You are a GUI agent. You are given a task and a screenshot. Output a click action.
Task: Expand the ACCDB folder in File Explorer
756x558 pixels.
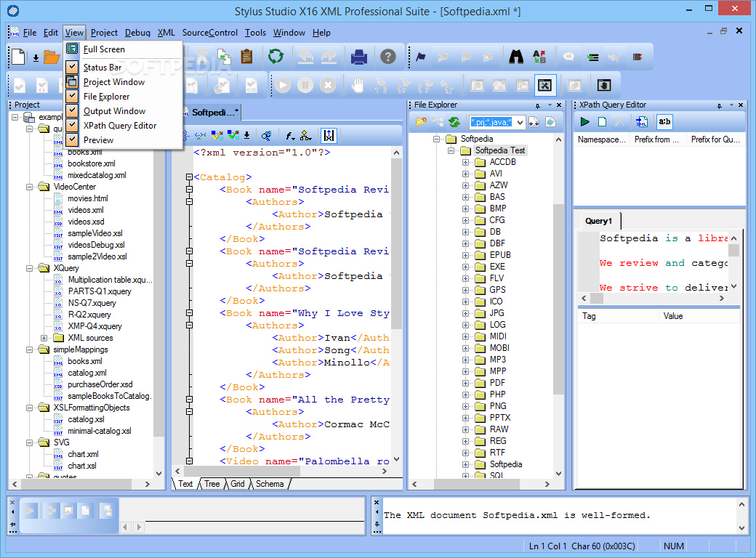tap(465, 162)
